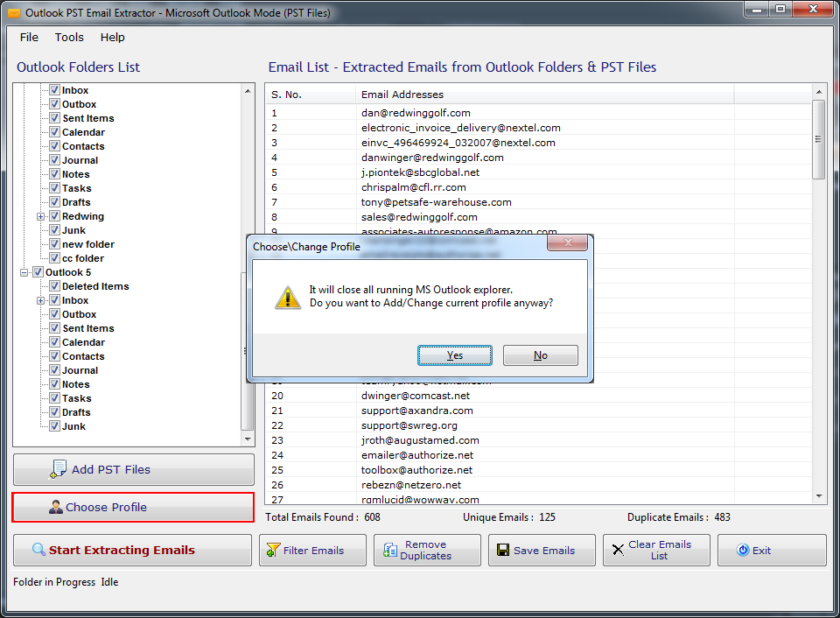Click the magnifier icon on Start Extracting Emails

coord(38,550)
